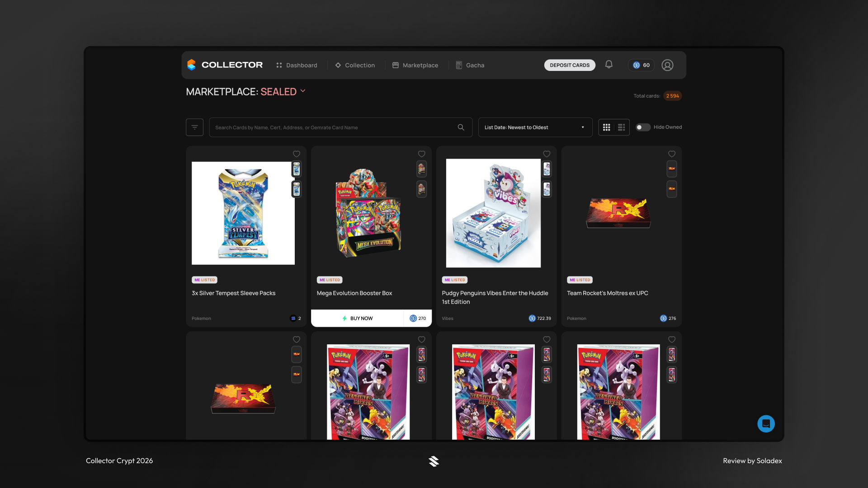The height and width of the screenshot is (488, 868).
Task: Open the 60 coin balance widget
Action: (641, 65)
